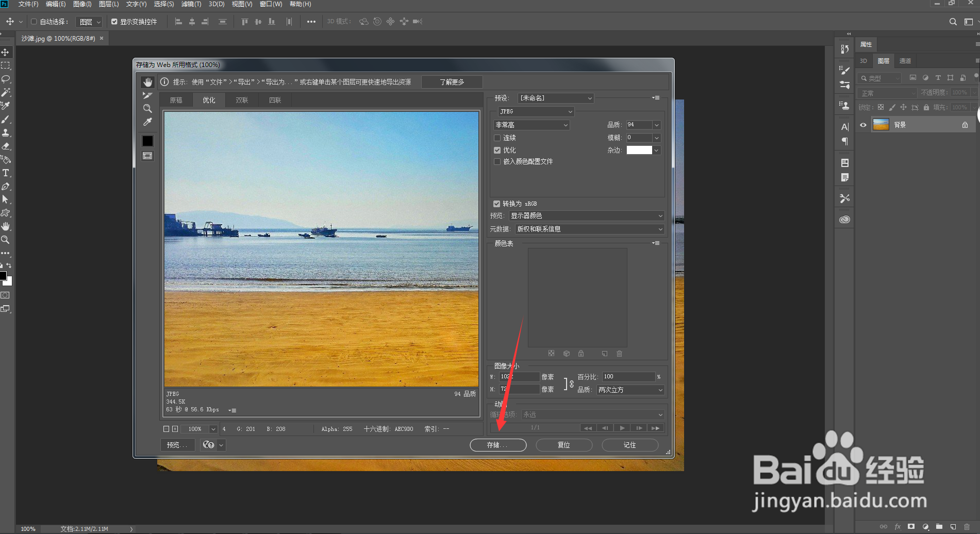980x534 pixels.
Task: Click the 记住 remember button
Action: [630, 445]
